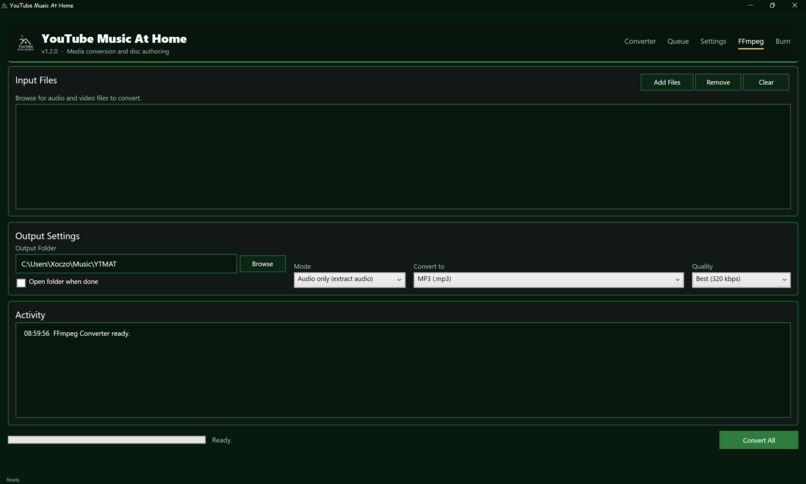The image size is (806, 484).
Task: Open the Queue tab
Action: click(677, 41)
